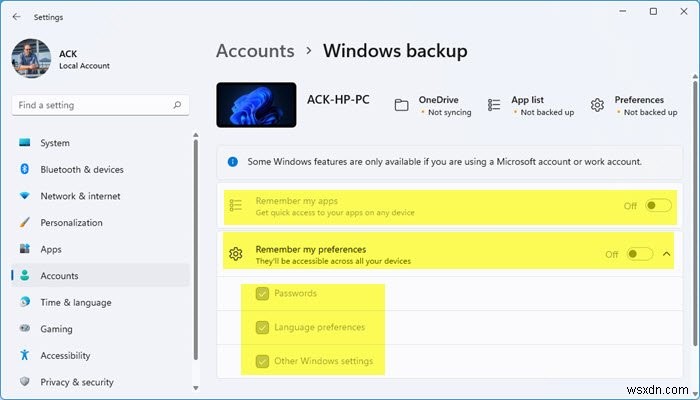Toggle Remember my apps switch
Image resolution: width=700 pixels, height=400 pixels.
coord(658,206)
